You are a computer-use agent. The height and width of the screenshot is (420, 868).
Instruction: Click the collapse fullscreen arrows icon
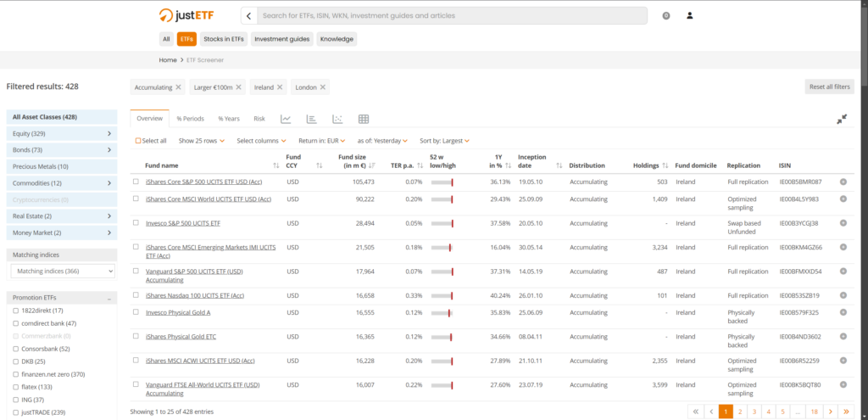pyautogui.click(x=842, y=119)
